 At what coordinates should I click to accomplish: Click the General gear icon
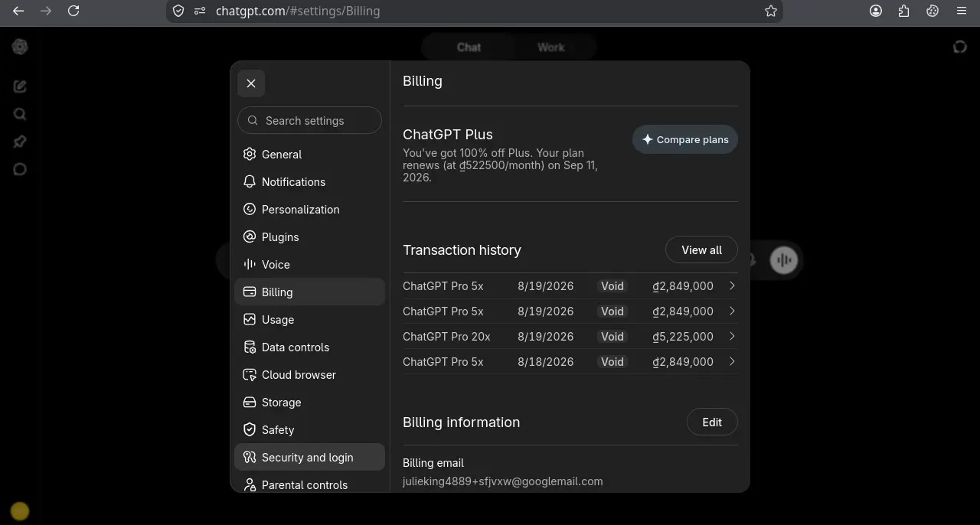pyautogui.click(x=249, y=154)
